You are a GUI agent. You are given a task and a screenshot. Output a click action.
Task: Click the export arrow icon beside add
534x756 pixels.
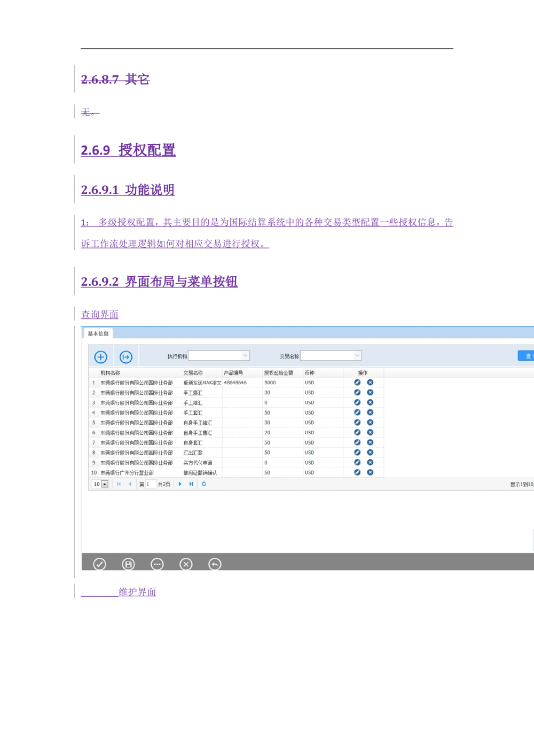pos(126,357)
